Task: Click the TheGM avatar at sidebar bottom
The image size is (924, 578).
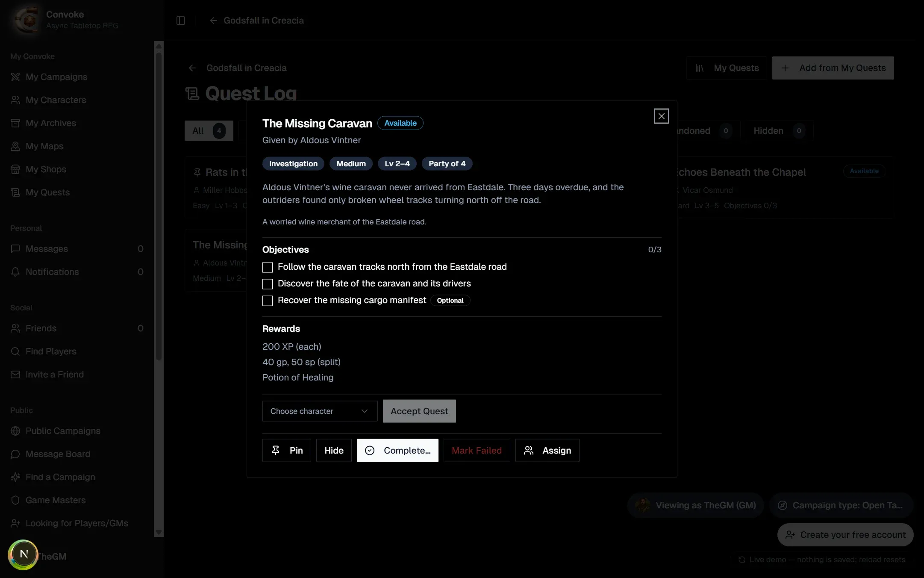Action: point(23,555)
